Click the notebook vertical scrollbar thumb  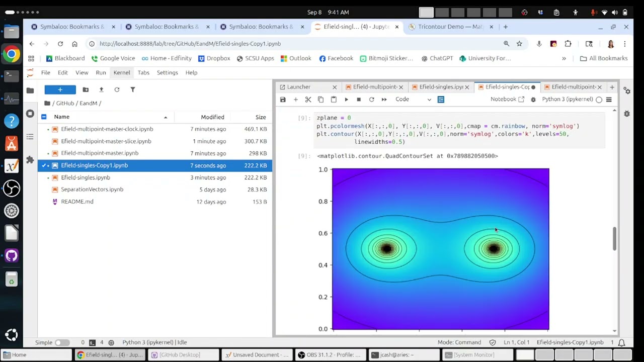(x=614, y=238)
